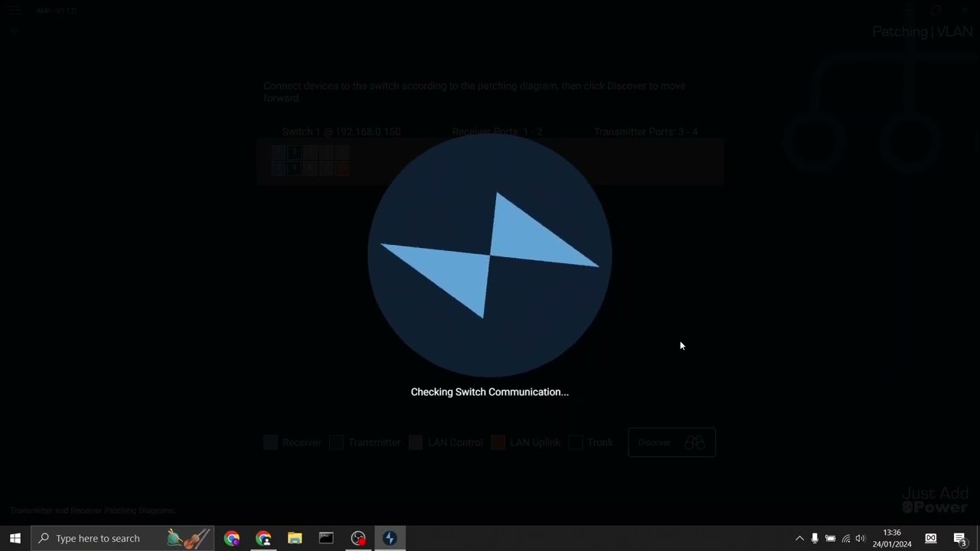980x551 pixels.
Task: Open the clock showing 13:36 24/01/2024
Action: pyautogui.click(x=892, y=538)
